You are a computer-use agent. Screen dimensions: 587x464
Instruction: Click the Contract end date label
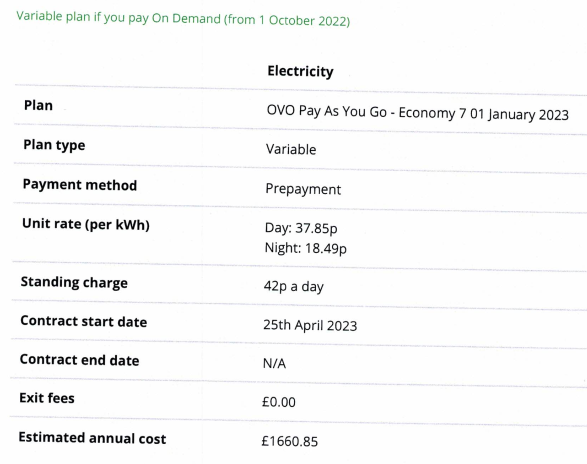[x=79, y=360]
